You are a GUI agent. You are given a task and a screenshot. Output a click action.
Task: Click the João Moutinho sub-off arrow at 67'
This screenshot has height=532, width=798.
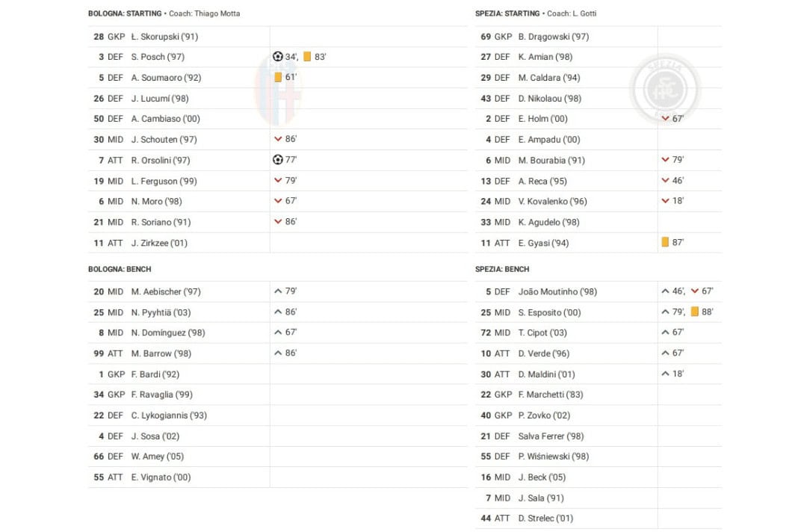tap(695, 291)
